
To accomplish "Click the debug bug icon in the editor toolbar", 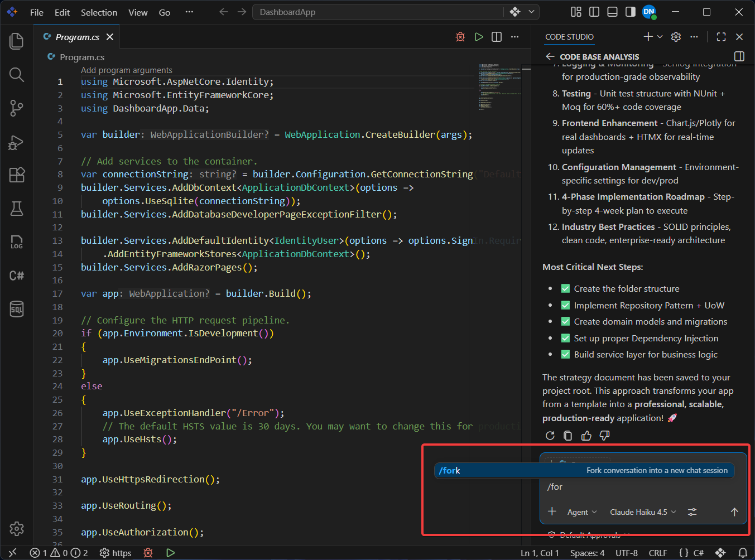I will coord(460,37).
